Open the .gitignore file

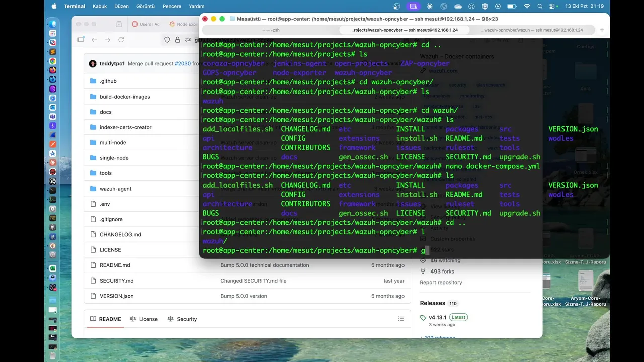click(x=111, y=219)
